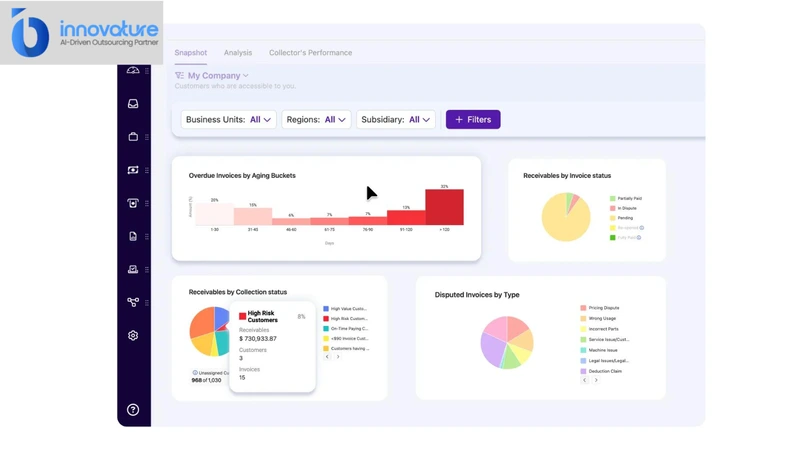This screenshot has width=800, height=450.
Task: Click the help question mark icon
Action: [x=133, y=410]
